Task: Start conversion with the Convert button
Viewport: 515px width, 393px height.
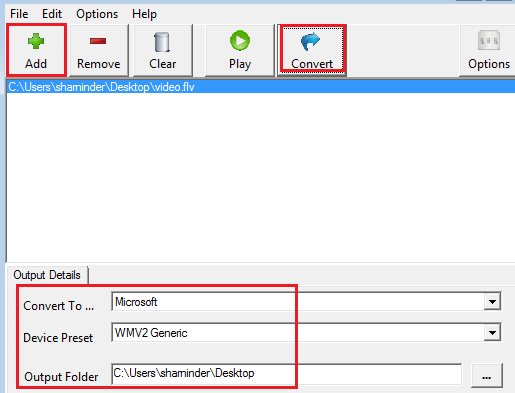Action: click(312, 50)
